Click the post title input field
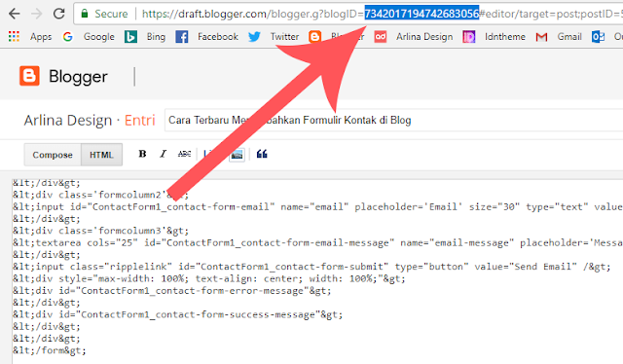The width and height of the screenshot is (623, 364). [x=393, y=120]
